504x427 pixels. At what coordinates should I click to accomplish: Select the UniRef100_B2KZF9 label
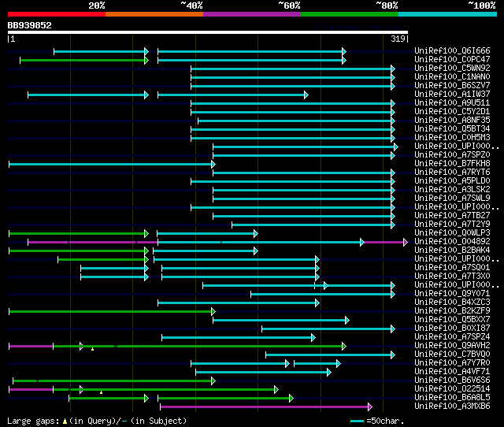[452, 311]
